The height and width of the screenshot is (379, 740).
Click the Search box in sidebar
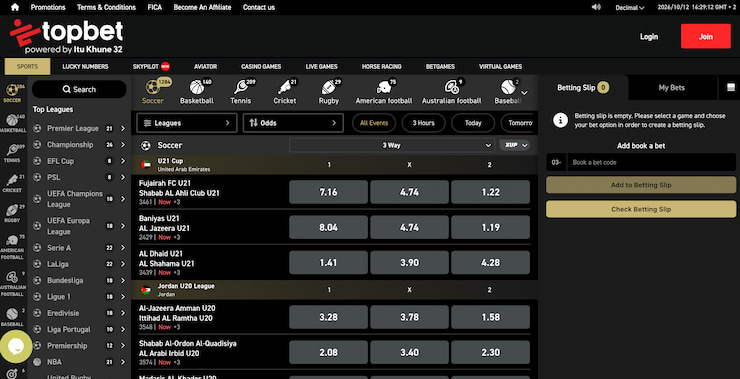[x=79, y=89]
